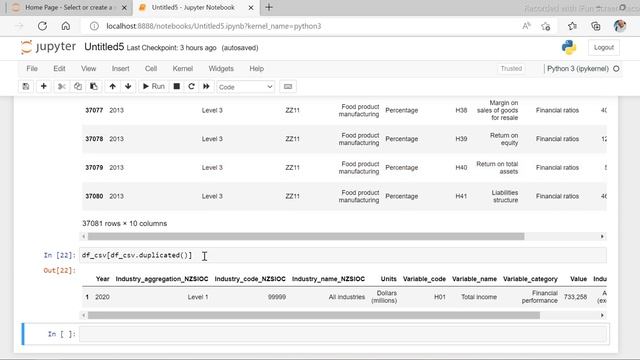The width and height of the screenshot is (640, 360).
Task: Paste cells below icon
Action: coord(93,87)
